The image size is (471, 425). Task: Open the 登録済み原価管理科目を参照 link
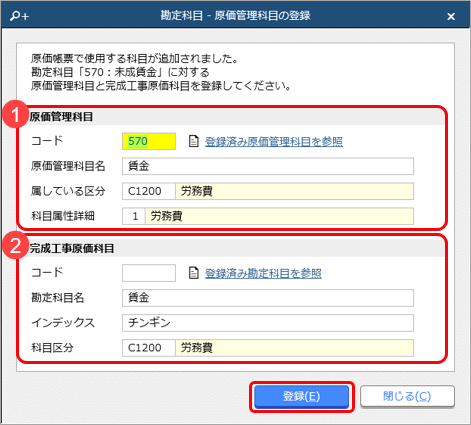274,142
